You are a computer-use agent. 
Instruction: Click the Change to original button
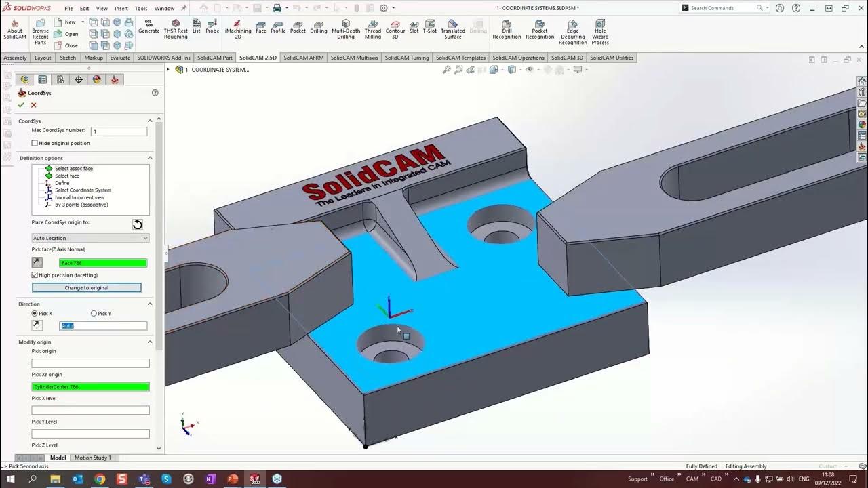coord(87,288)
